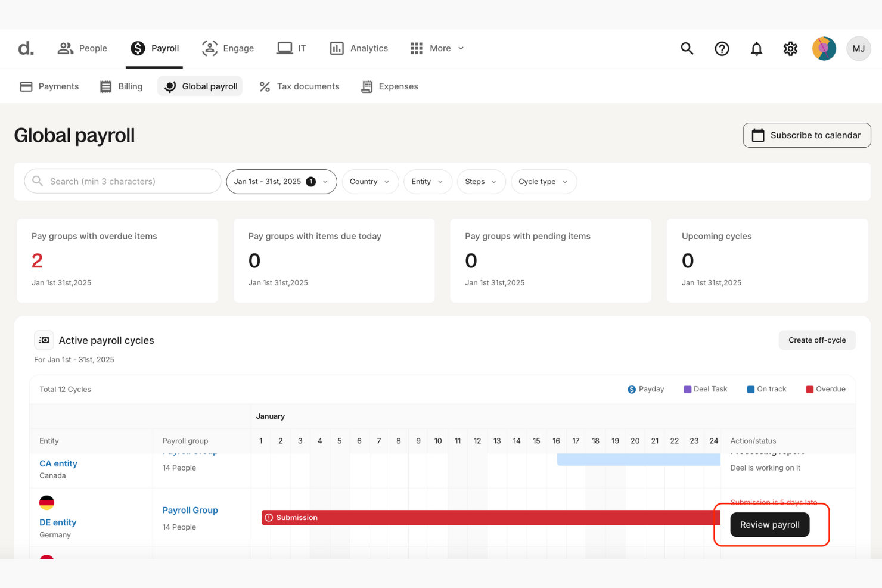The image size is (882, 588).
Task: Click the red Submission overdue bar
Action: [491, 518]
